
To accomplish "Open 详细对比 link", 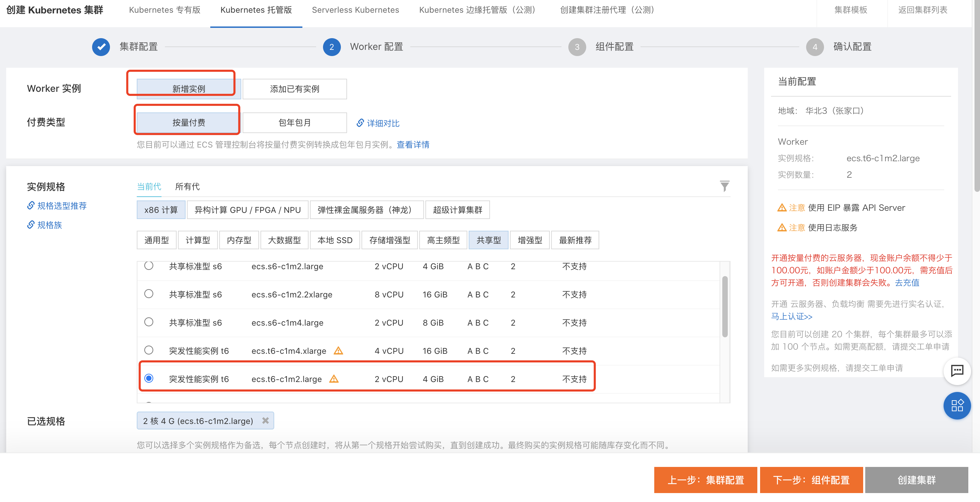I will click(378, 123).
